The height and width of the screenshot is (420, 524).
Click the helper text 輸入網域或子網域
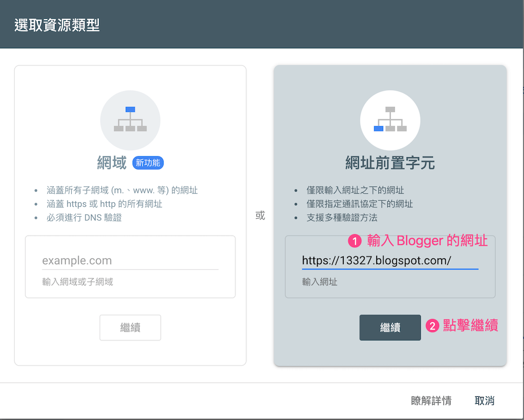point(78,282)
